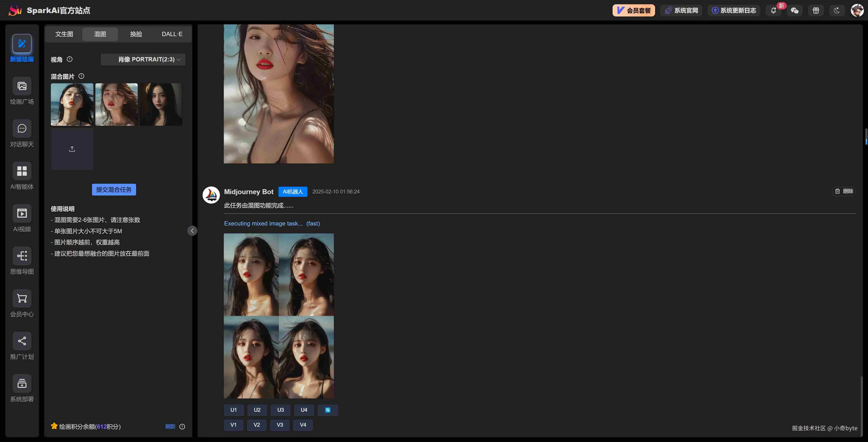Screen dimensions: 868x442
Task: Toggle dark mode moon icon
Action: pyautogui.click(x=837, y=10)
